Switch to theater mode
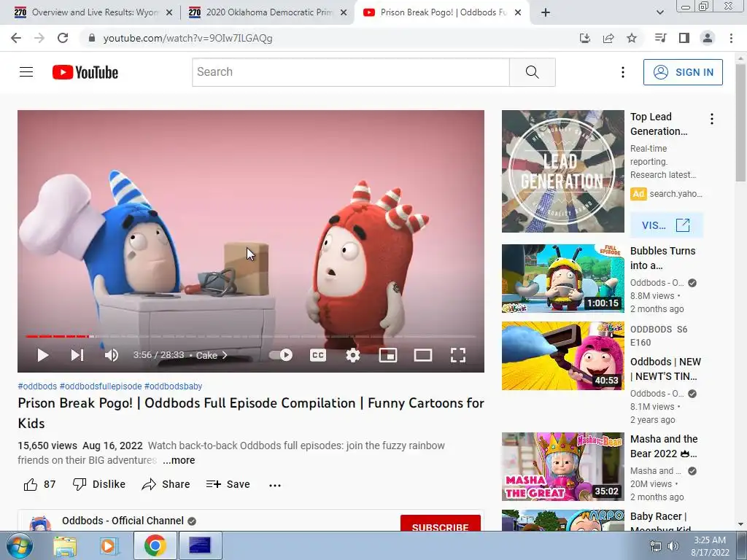The image size is (747, 560). [x=423, y=355]
